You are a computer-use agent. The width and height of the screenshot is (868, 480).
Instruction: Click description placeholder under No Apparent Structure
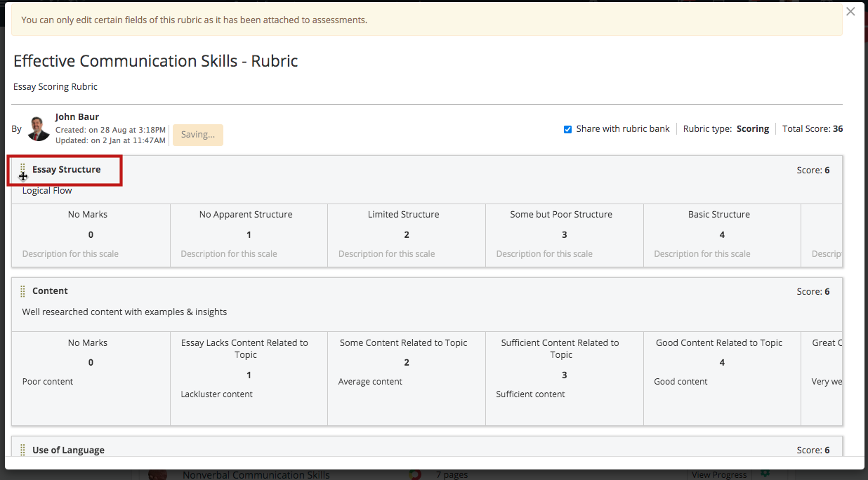pos(229,254)
